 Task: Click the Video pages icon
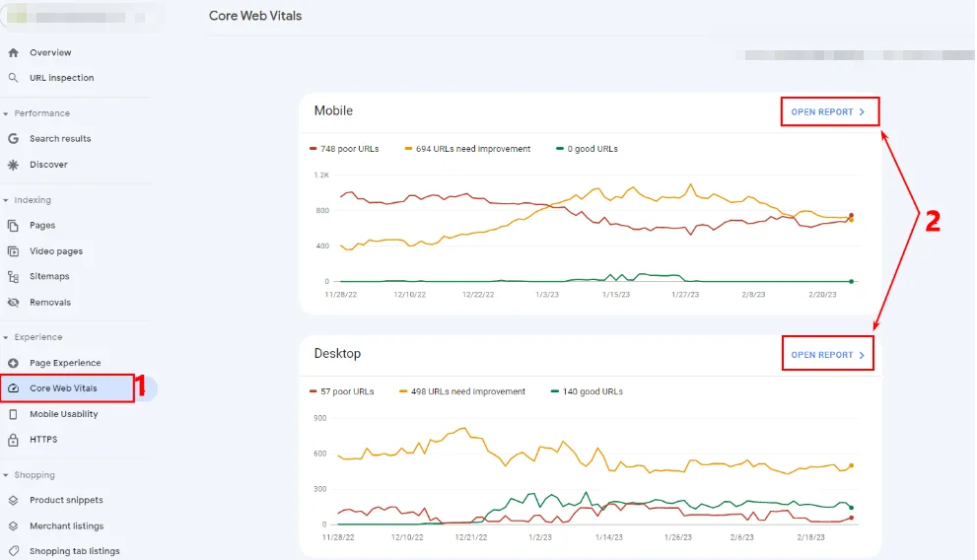pyautogui.click(x=13, y=251)
